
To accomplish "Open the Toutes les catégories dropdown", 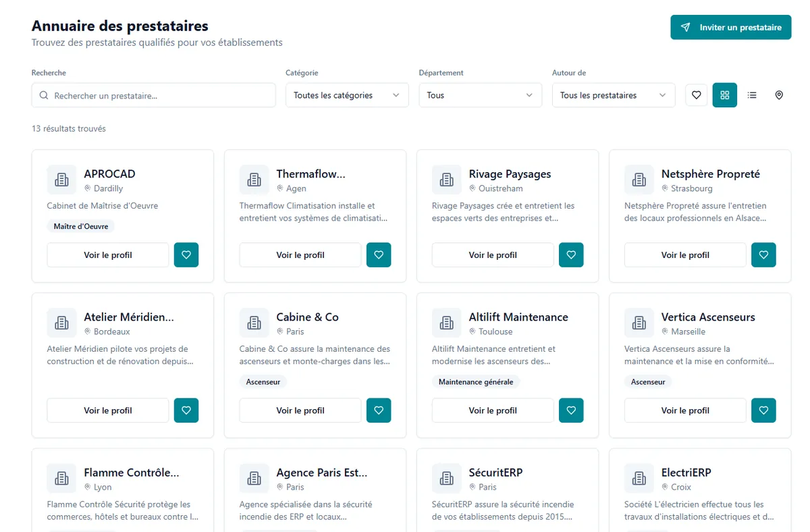I will [347, 95].
